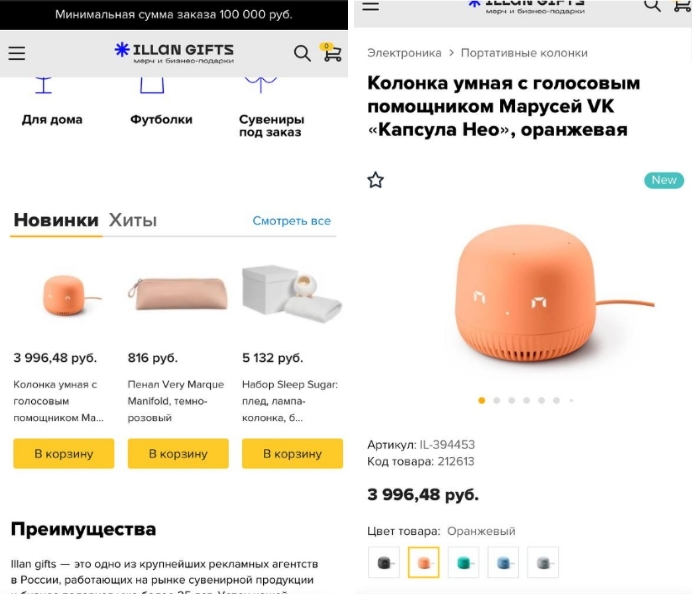
Task: Choose the green color swatch
Action: point(463,562)
